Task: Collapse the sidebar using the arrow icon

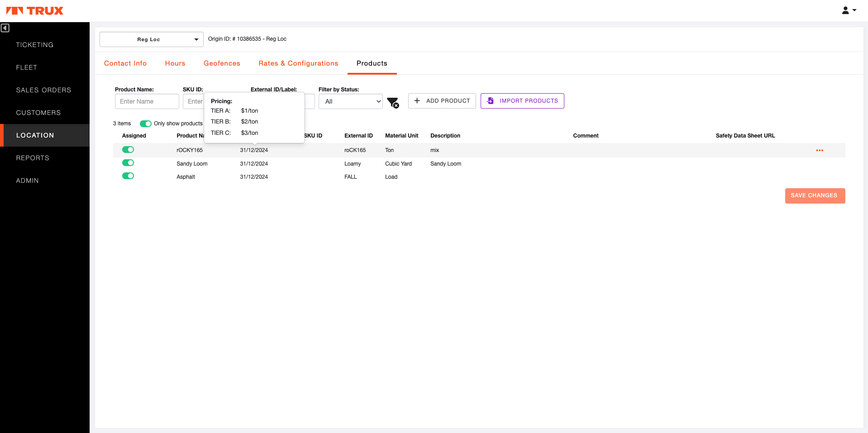Action: (5, 28)
